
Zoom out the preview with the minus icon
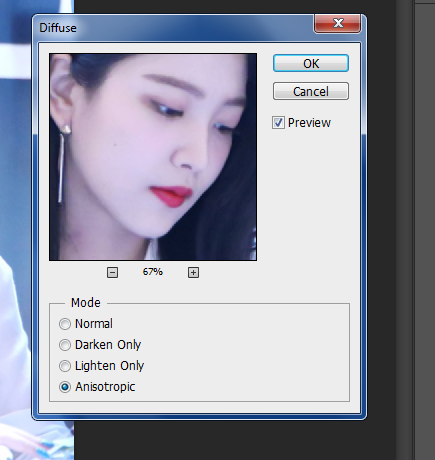112,272
